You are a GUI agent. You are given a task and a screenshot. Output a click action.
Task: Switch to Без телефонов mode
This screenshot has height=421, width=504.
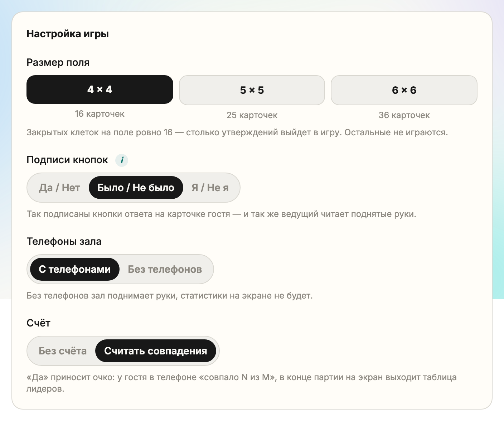click(x=165, y=269)
